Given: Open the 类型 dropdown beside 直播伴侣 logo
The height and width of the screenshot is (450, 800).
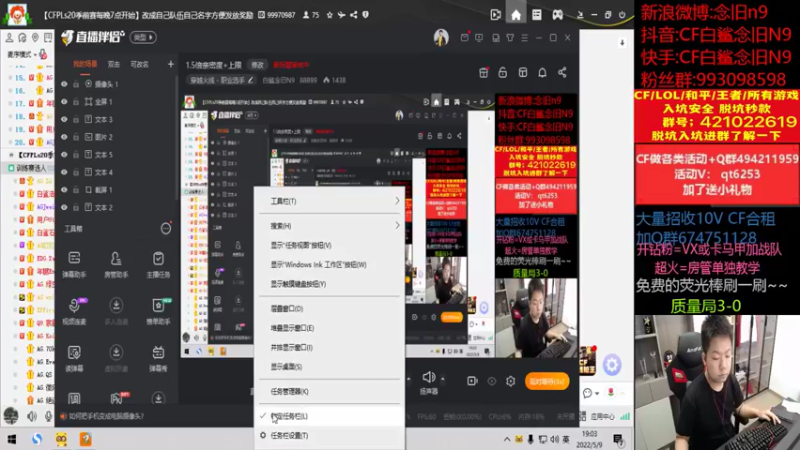Looking at the screenshot, I should click(143, 37).
